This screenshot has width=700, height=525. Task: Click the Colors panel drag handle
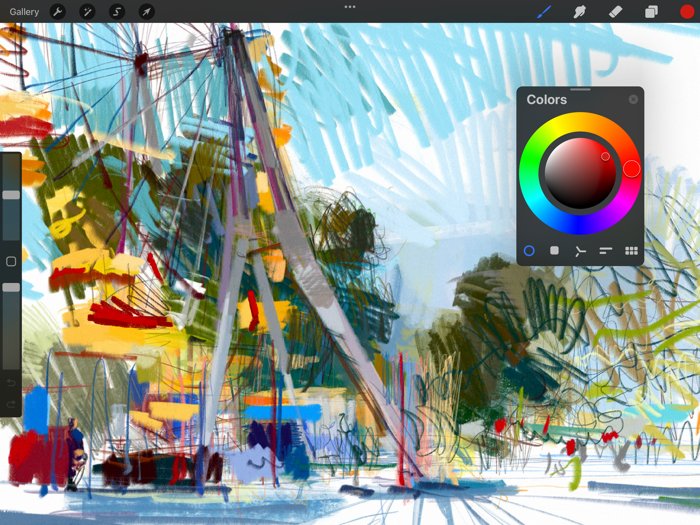pos(580,89)
